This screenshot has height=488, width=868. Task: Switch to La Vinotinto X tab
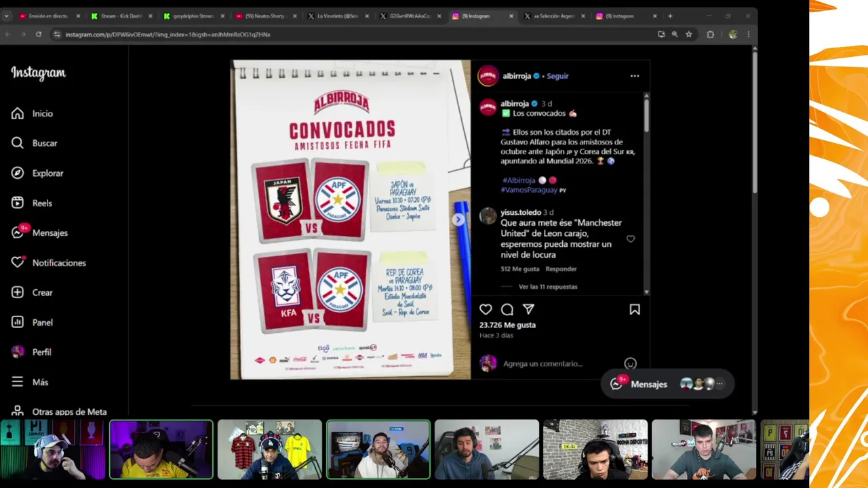(337, 16)
